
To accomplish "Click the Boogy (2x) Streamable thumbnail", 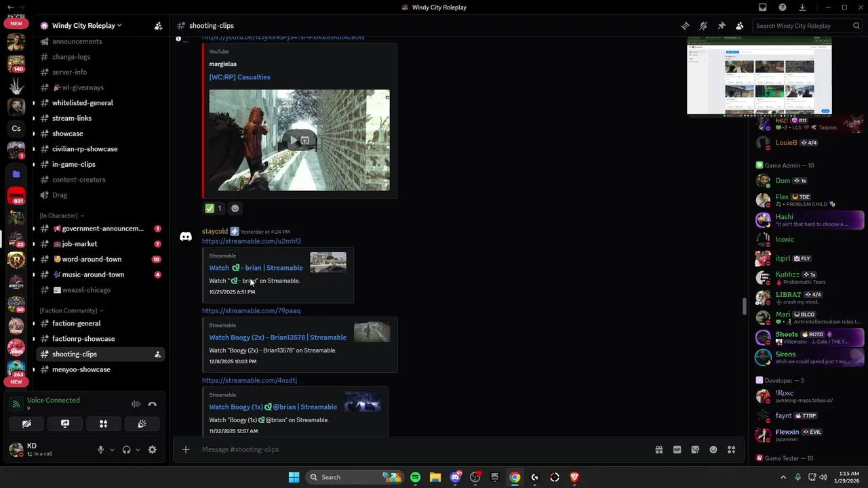I will pos(372,331).
